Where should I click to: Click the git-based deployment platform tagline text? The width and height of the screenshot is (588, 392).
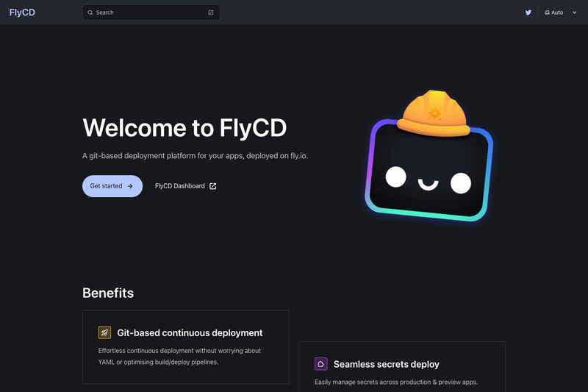click(x=195, y=156)
